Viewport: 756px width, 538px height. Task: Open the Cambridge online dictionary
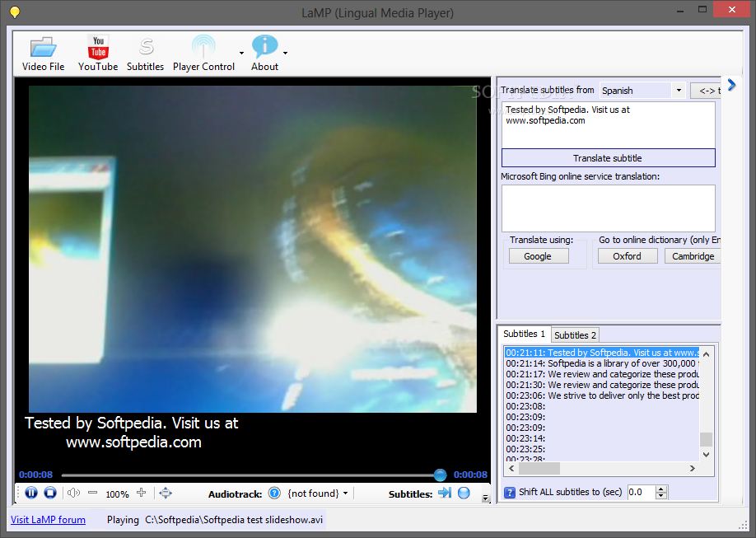tap(693, 255)
